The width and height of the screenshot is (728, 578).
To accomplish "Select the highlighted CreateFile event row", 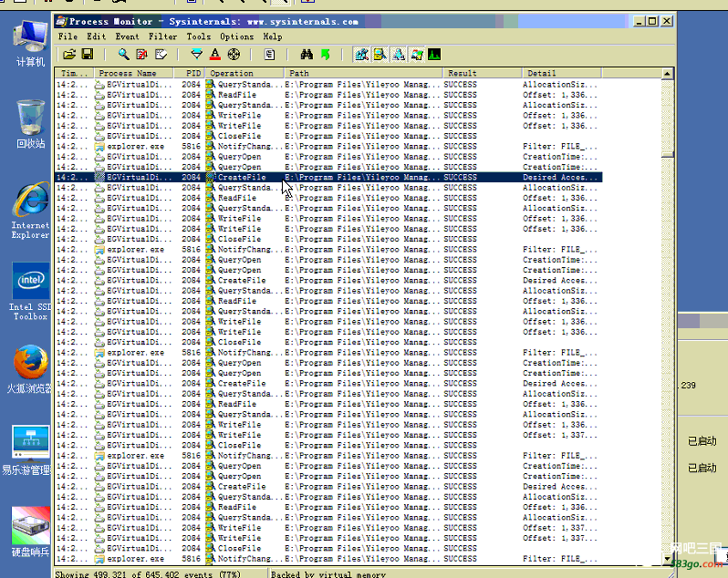I will click(328, 177).
